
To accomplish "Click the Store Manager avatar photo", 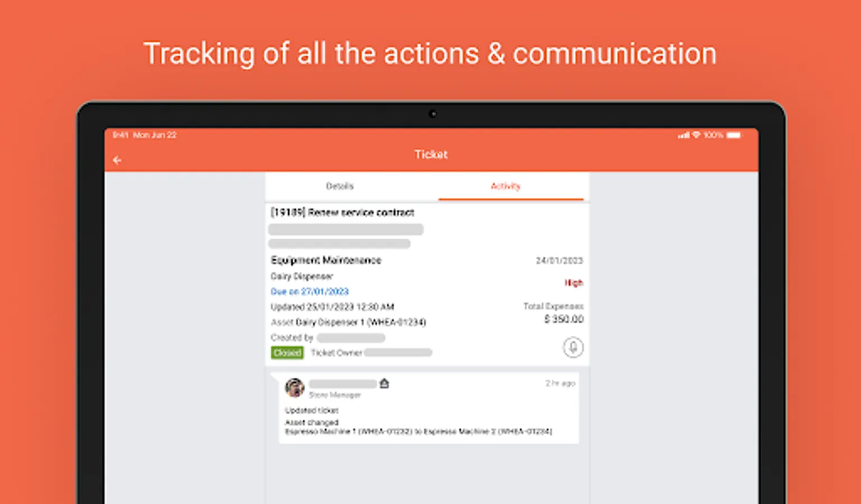I will pos(294,387).
